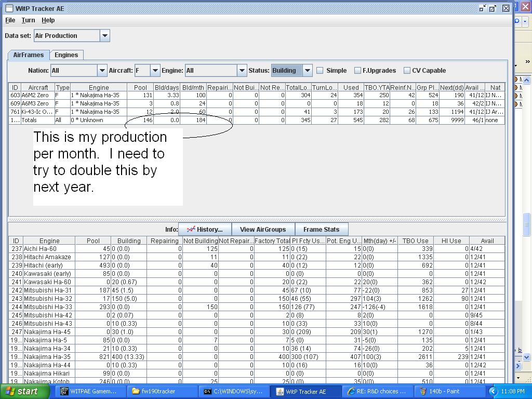This screenshot has height=399, width=532.
Task: Select the Nakajima Hikari engine row
Action: tap(257, 373)
